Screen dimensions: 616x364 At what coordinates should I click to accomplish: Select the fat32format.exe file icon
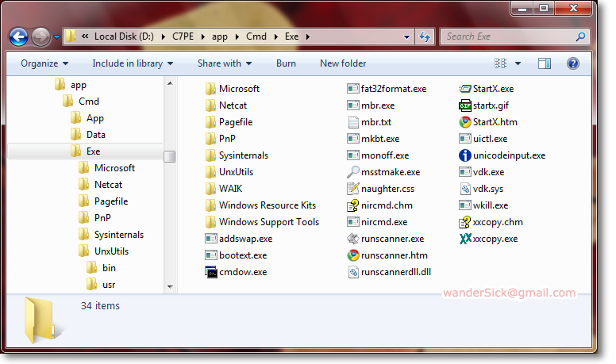tap(353, 89)
